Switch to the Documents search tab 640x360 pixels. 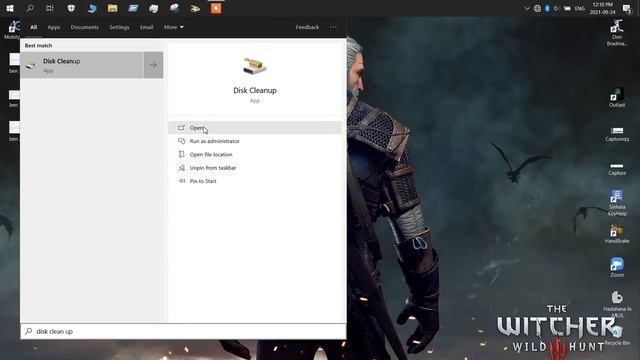click(84, 27)
